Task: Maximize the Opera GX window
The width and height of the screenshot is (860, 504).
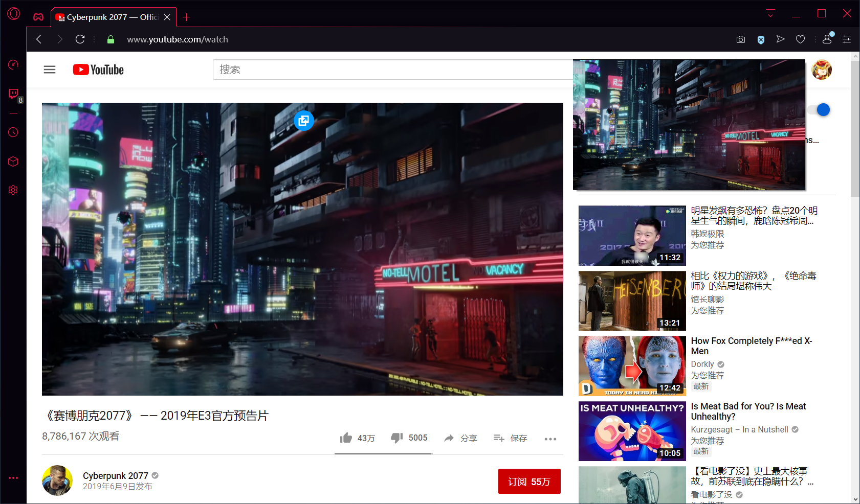Action: 822,13
